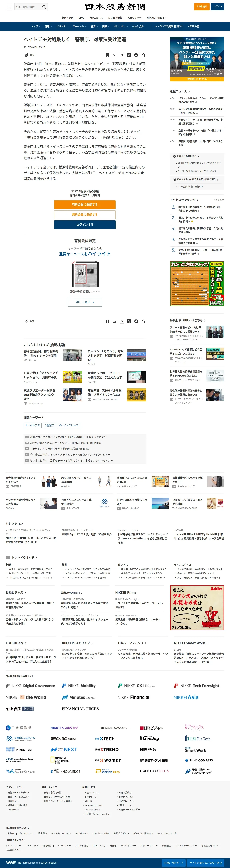Expand the オピニオン navigation dropdown
230x868 pixels.
(x=121, y=26)
